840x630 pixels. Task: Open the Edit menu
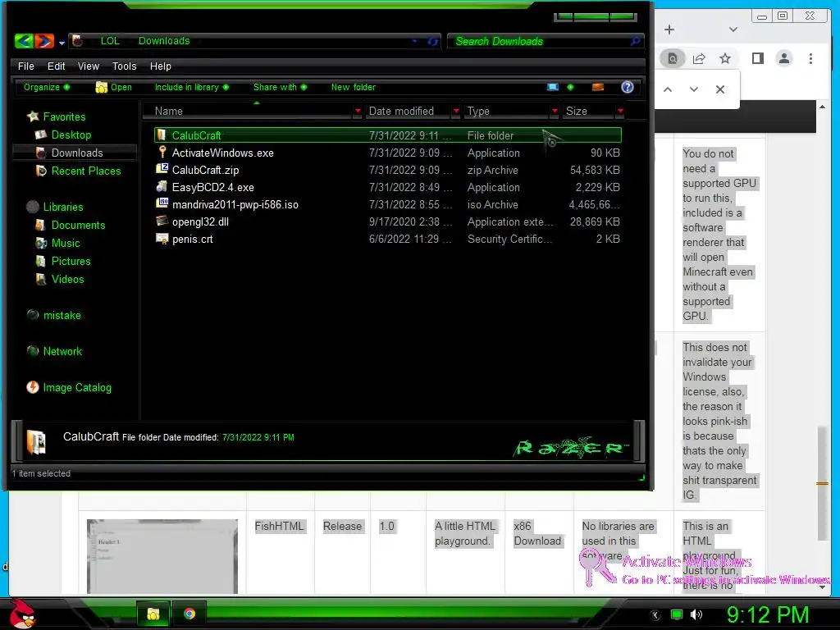(x=57, y=66)
